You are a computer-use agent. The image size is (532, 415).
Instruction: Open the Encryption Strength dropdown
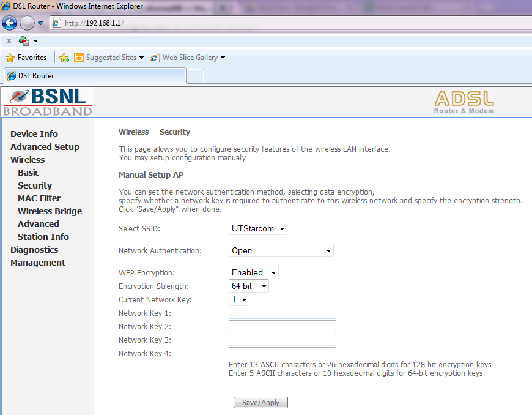tap(249, 286)
